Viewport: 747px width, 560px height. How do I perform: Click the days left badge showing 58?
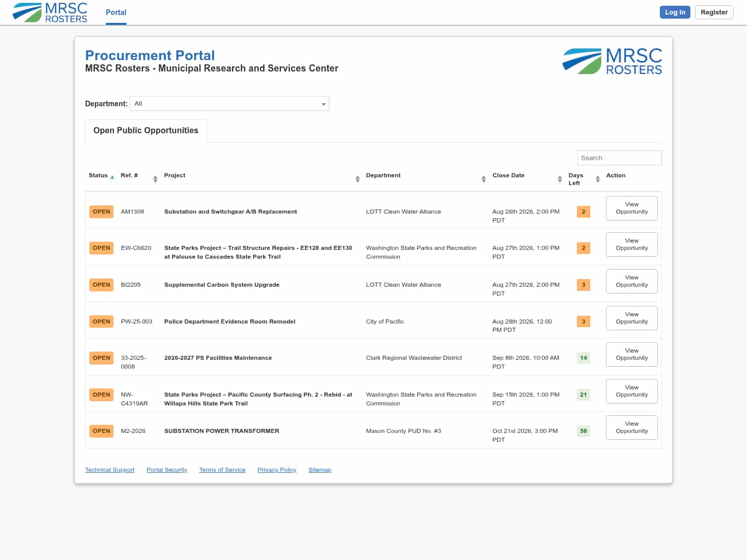tap(584, 431)
